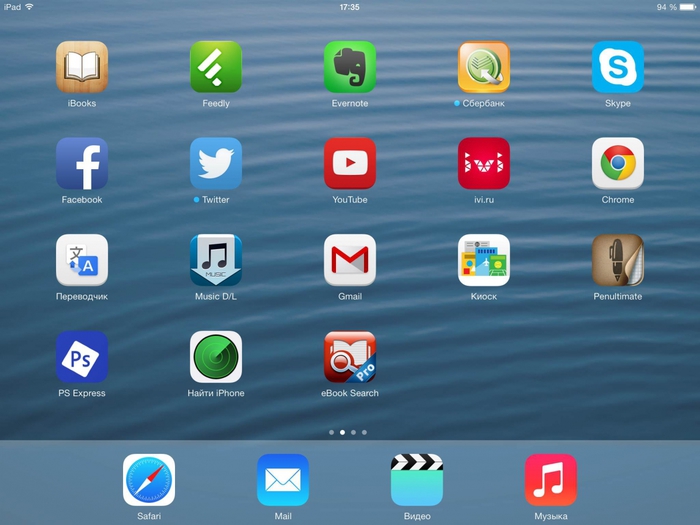Tap the battery indicator icon

[688, 7]
